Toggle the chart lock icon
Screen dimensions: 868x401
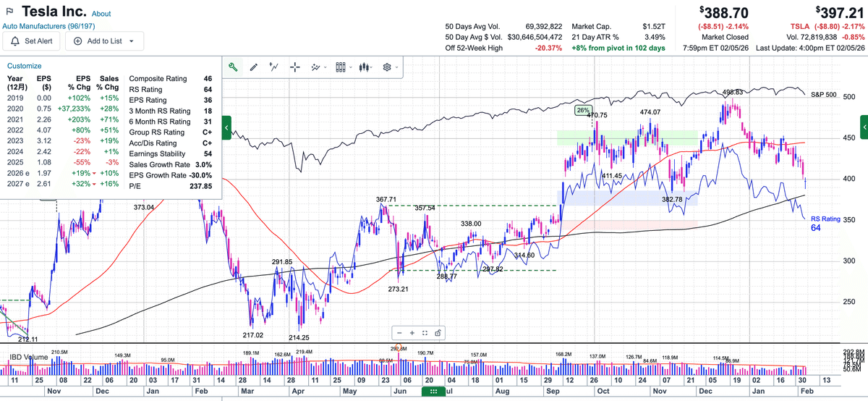(x=438, y=333)
